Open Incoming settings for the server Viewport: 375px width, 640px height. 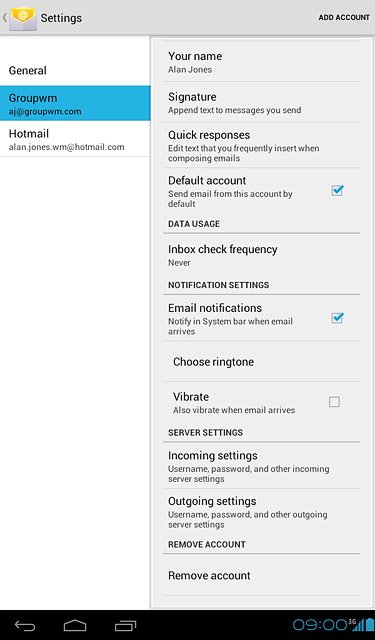coord(261,466)
